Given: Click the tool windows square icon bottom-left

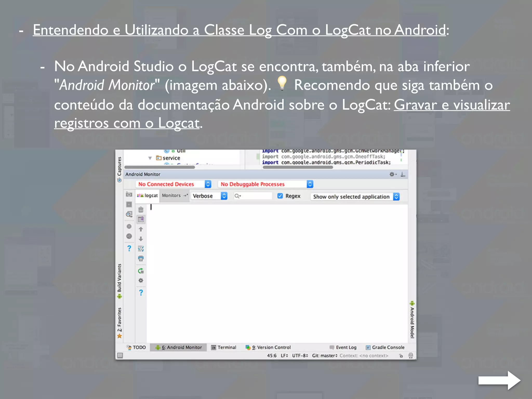Looking at the screenshot, I should coord(120,355).
